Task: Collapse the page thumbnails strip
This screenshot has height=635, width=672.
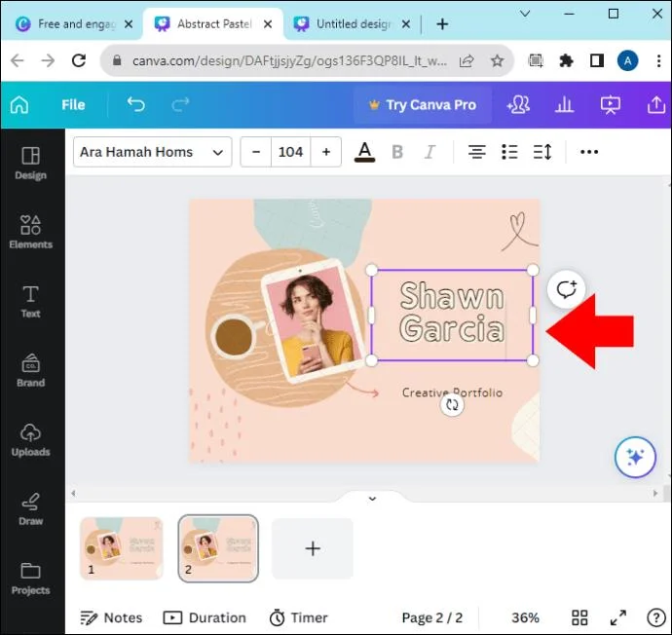Action: (372, 499)
